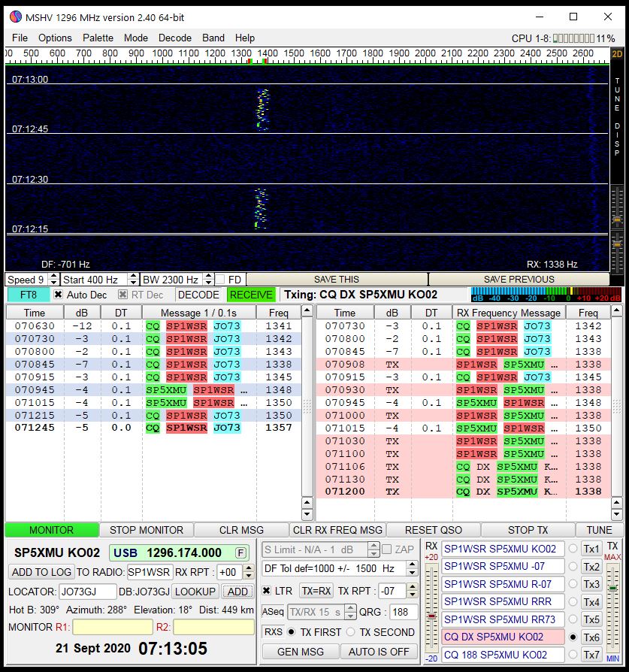Click the MONITOR R1 field
This screenshot has height=672, width=629.
[113, 627]
